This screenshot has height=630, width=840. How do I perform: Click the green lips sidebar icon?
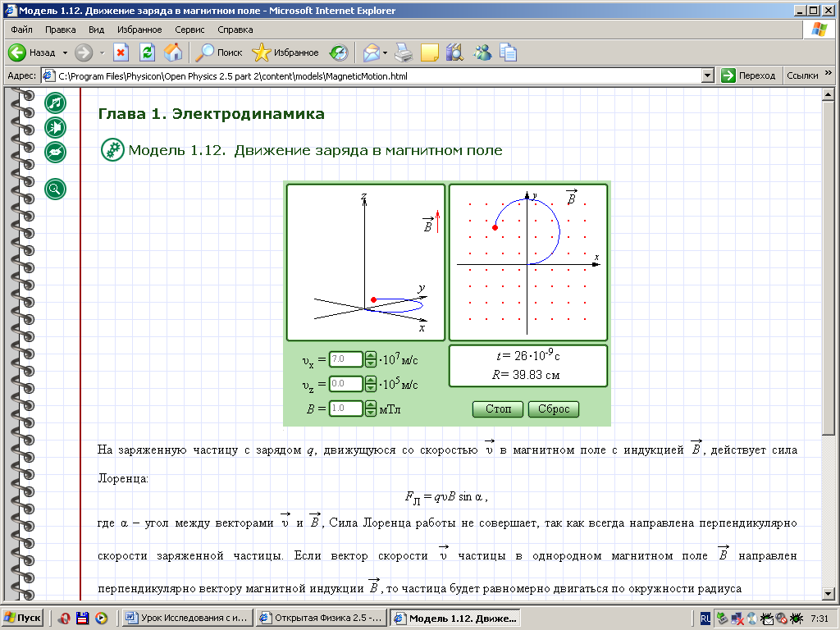click(x=55, y=152)
